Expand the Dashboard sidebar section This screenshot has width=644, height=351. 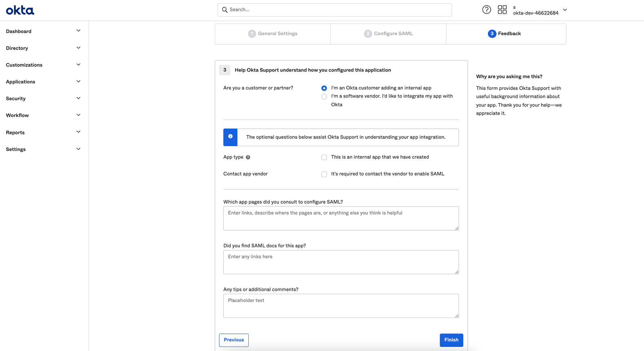[x=43, y=31]
